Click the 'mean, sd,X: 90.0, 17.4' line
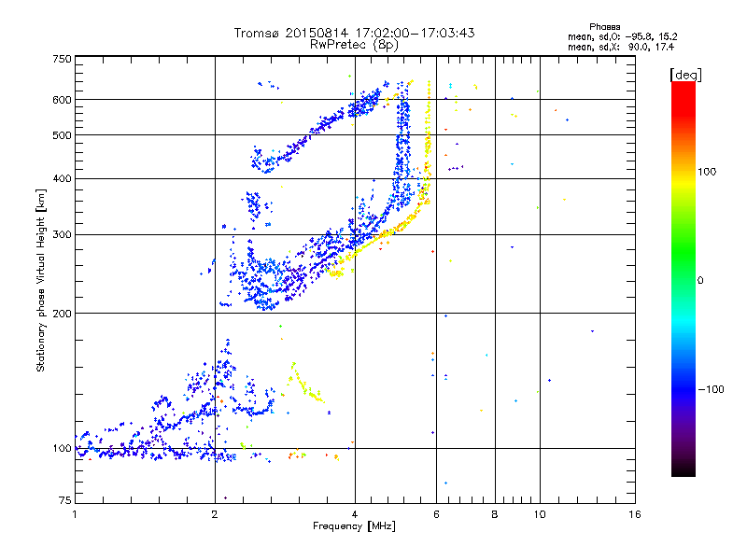 (x=621, y=47)
